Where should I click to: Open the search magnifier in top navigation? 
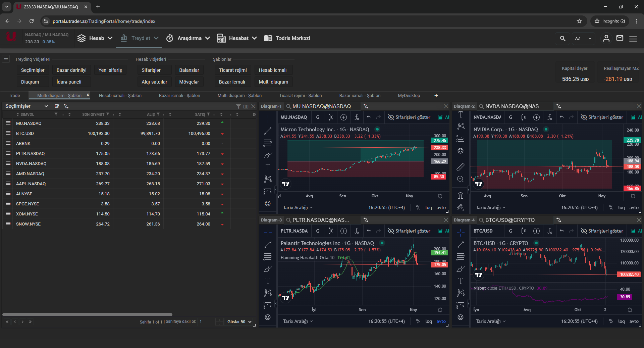coord(562,38)
